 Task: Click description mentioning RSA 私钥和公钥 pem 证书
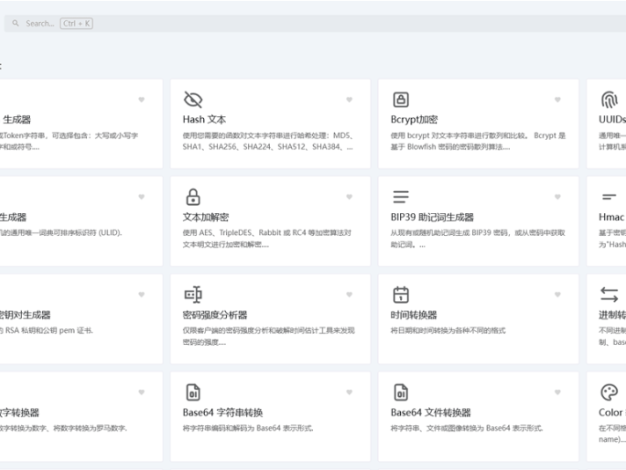[46, 331]
